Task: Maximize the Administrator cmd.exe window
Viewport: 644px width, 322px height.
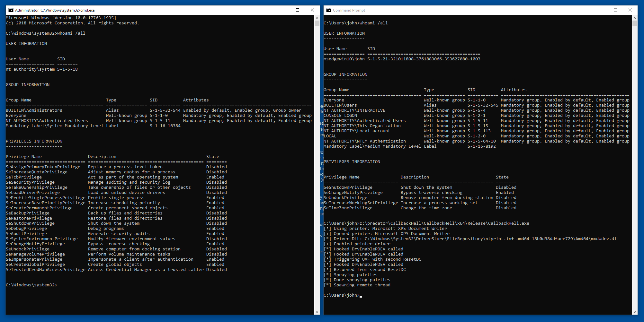Action: (298, 10)
